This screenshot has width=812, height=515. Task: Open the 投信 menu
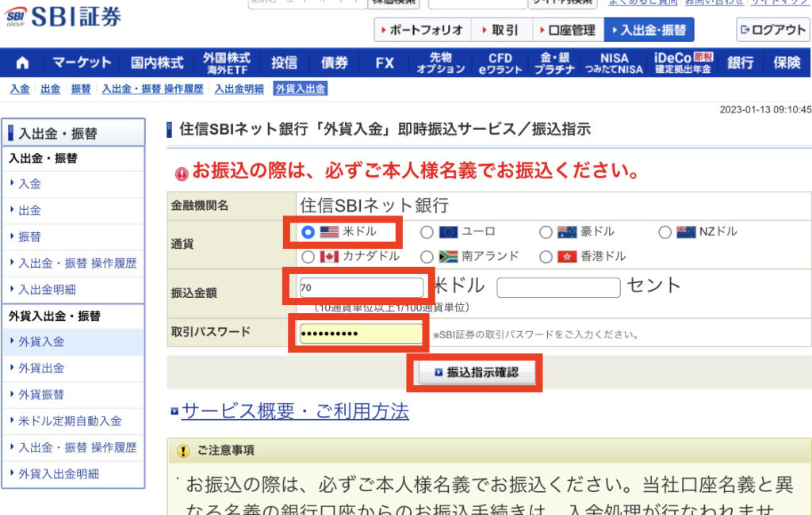[x=285, y=63]
